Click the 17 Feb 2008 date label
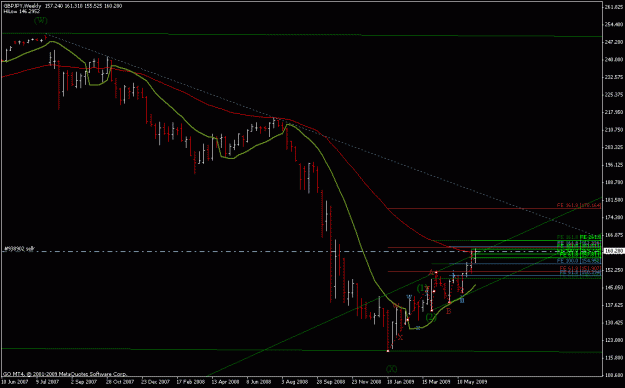 click(x=191, y=382)
